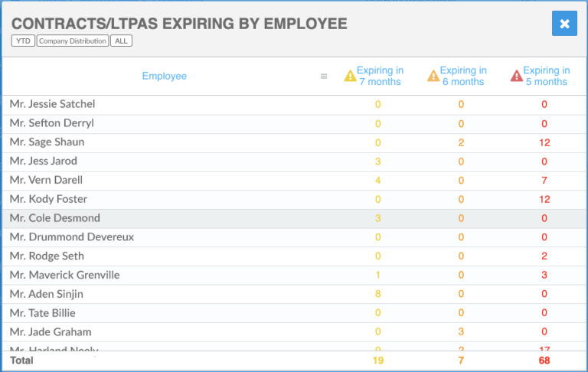This screenshot has height=372, width=588.
Task: Select the highlighted Mr. Cole Desmond row
Action: (294, 218)
